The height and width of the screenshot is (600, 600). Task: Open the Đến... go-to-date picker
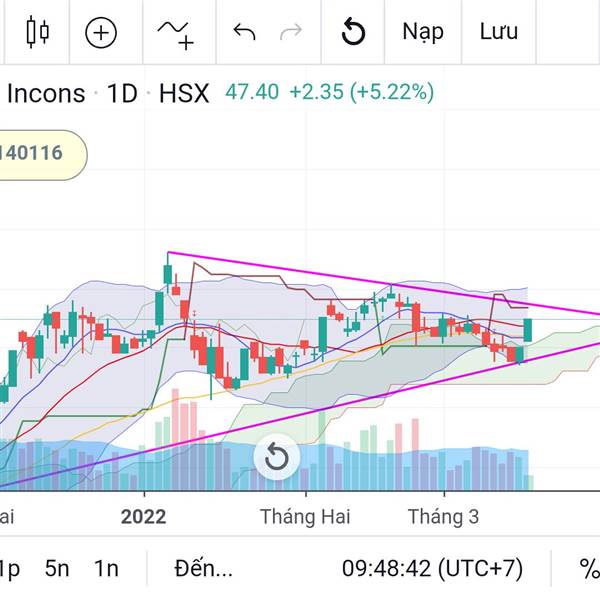(x=203, y=569)
